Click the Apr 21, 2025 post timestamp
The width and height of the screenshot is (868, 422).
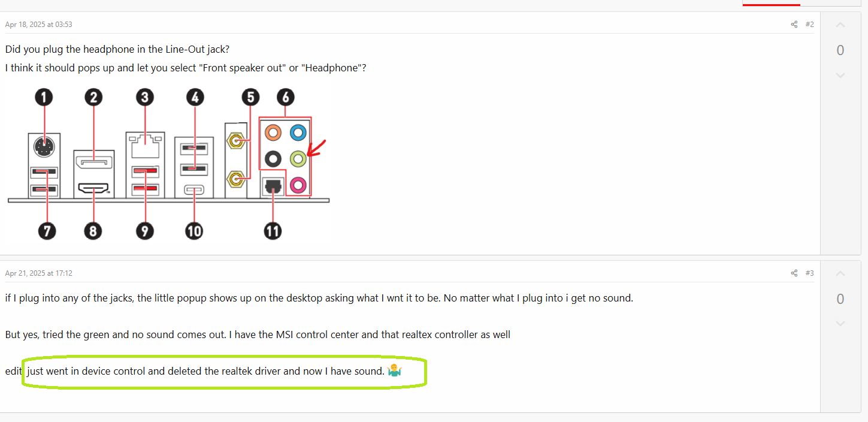tap(39, 273)
